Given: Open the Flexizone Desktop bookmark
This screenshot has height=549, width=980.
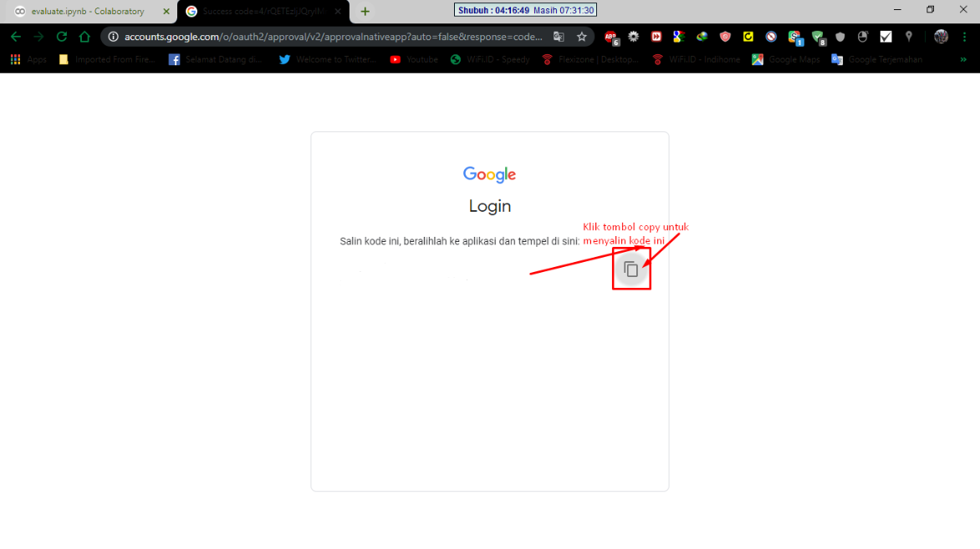Looking at the screenshot, I should tap(590, 59).
